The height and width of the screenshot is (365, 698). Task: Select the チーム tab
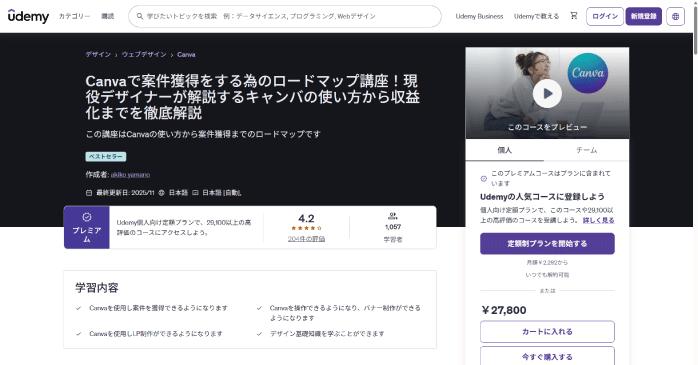tap(586, 150)
